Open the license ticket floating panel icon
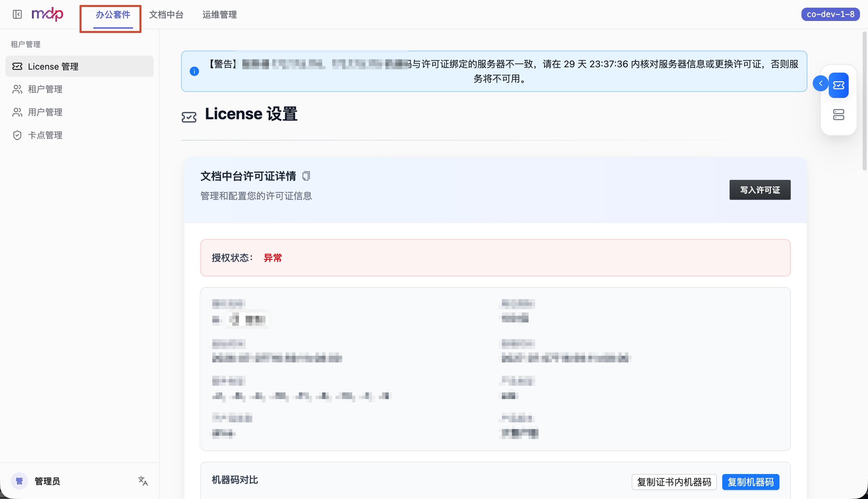Screen dimensions: 868x499 point(839,85)
